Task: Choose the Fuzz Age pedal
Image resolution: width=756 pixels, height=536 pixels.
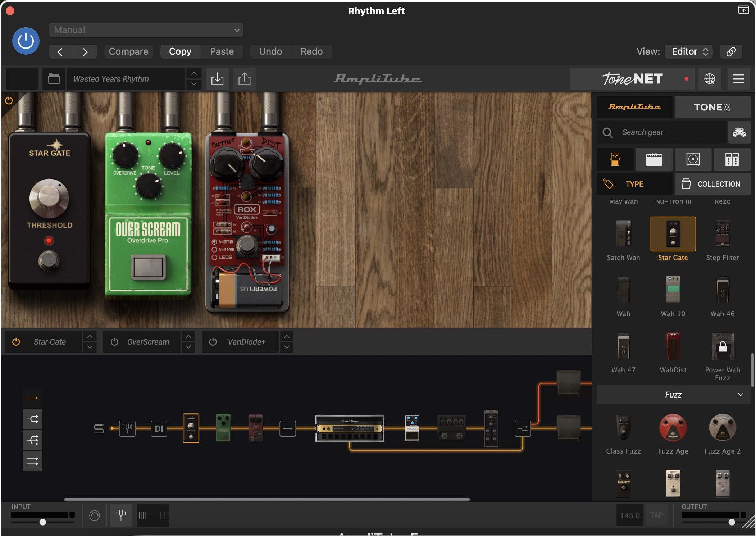Action: 673,427
